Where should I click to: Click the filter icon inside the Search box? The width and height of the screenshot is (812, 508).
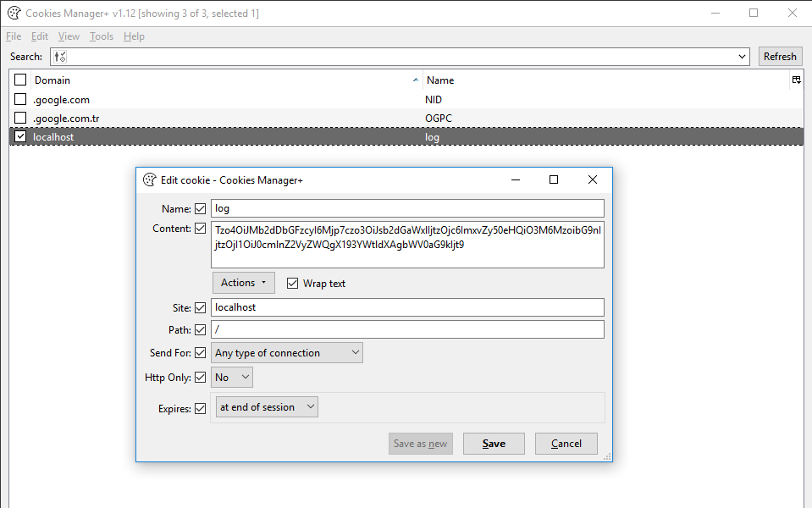(x=60, y=56)
